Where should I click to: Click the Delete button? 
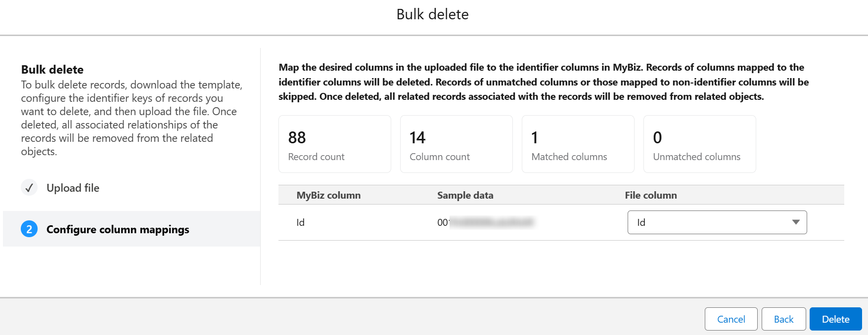click(x=835, y=319)
